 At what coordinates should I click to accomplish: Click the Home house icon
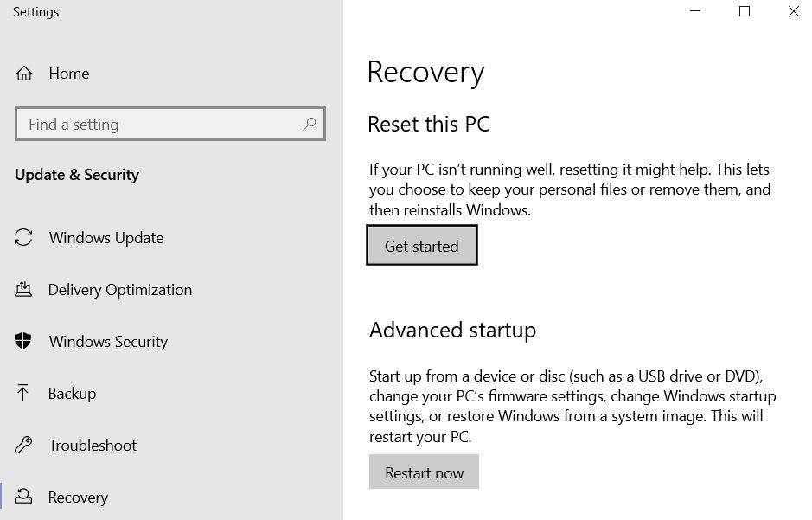coord(24,74)
